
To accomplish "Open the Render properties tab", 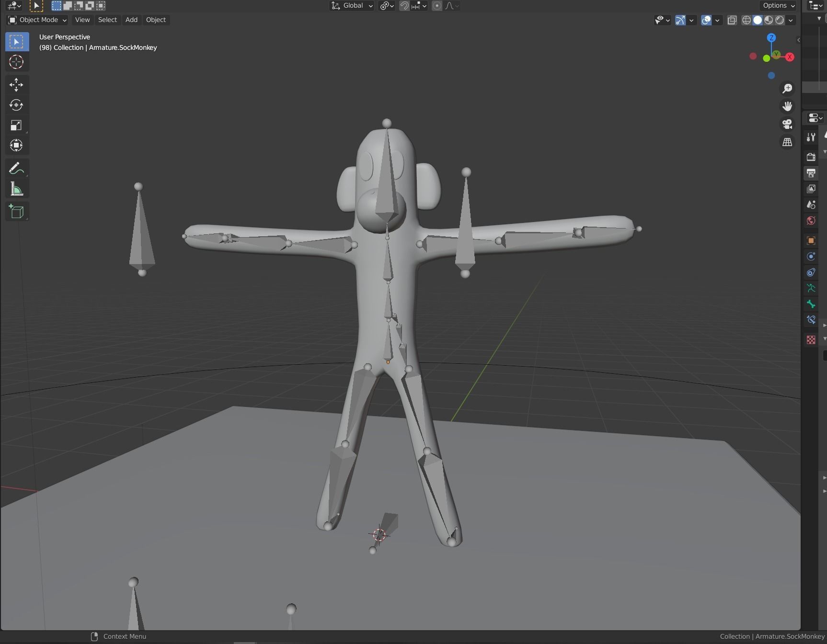I will (x=811, y=157).
